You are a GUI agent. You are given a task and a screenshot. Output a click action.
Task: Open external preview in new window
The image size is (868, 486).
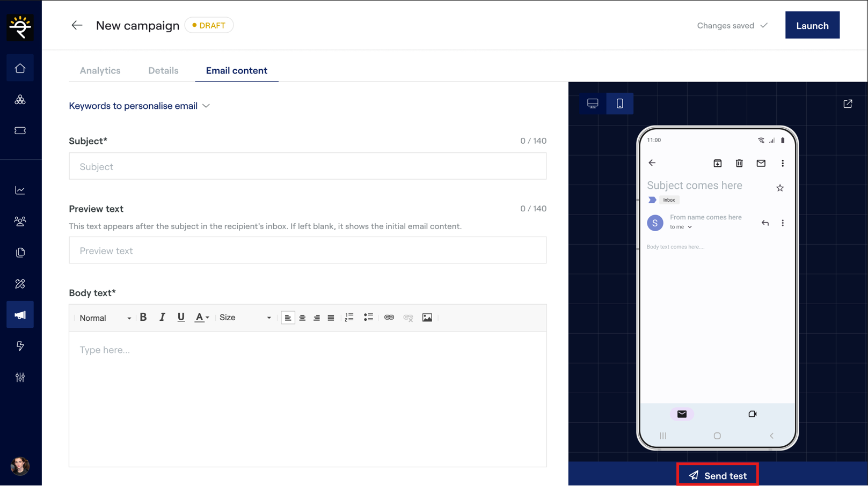pos(848,104)
